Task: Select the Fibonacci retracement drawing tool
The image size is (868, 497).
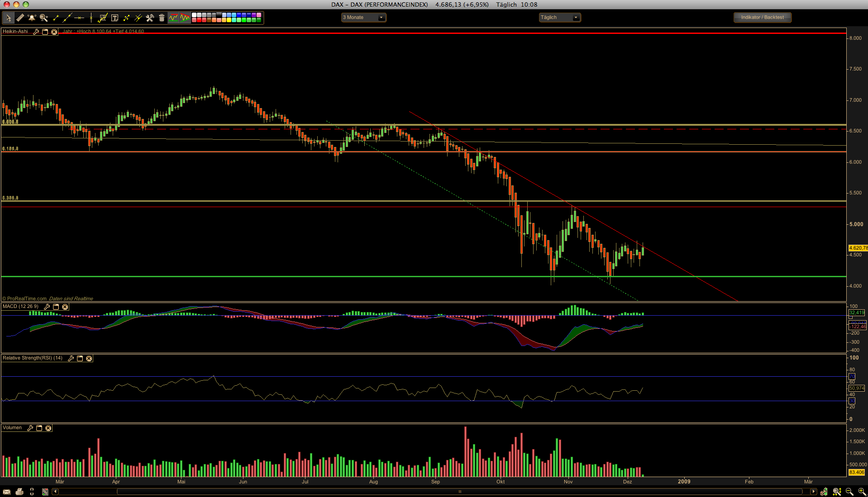Action: 103,18
